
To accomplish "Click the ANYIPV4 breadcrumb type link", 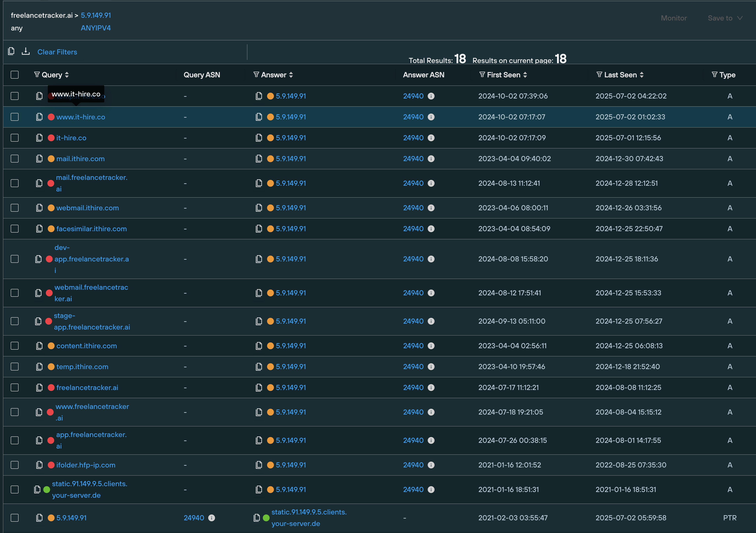I will pos(96,28).
